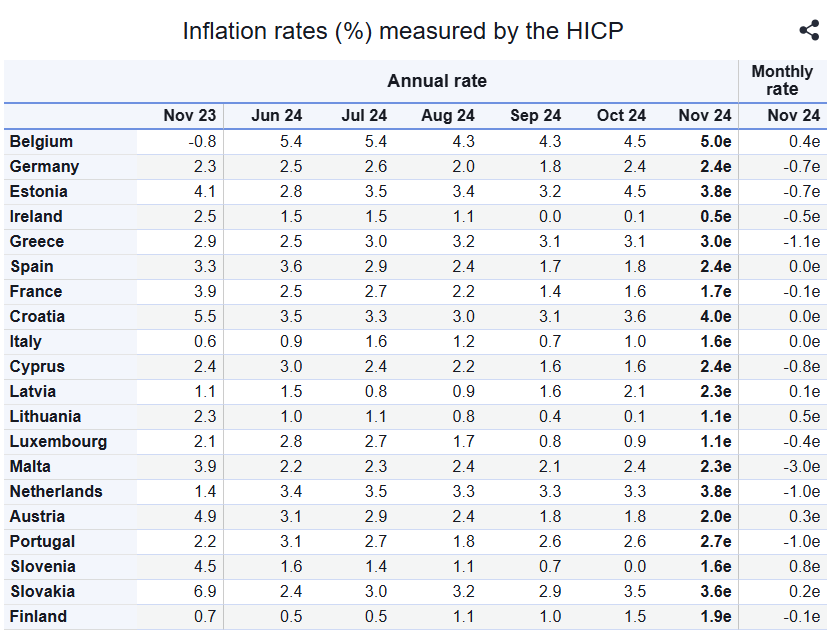
Task: Click the Annual rate header
Action: tap(437, 81)
